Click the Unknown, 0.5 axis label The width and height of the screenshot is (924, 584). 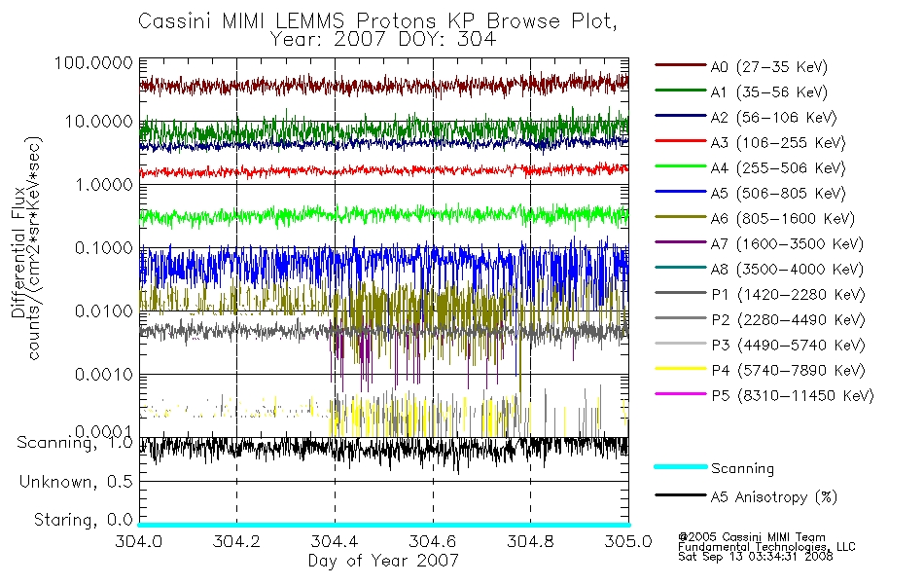[76, 482]
